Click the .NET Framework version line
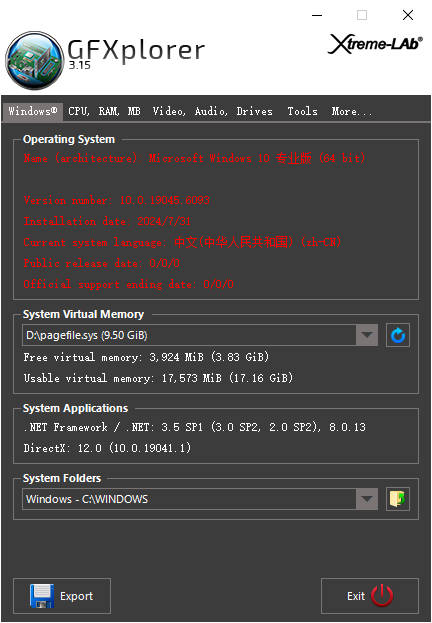Image resolution: width=432 pixels, height=623 pixels. (x=195, y=427)
